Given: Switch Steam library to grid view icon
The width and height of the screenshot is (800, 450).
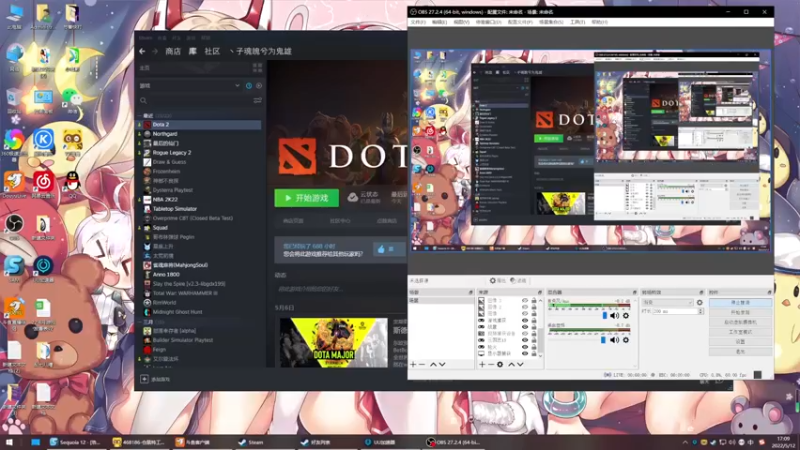Looking at the screenshot, I should coord(257,68).
